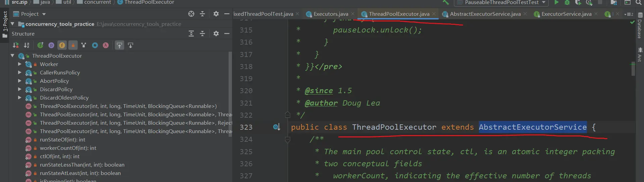Image resolution: width=644 pixels, height=182 pixels.
Task: Show hidden editor tabs list dropdown
Action: 629,14
